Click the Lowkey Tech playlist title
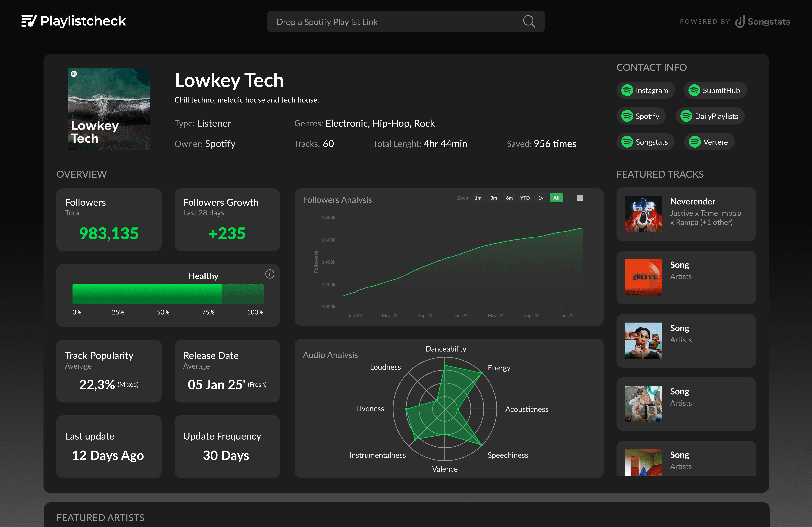Image resolution: width=812 pixels, height=527 pixels. [x=229, y=80]
